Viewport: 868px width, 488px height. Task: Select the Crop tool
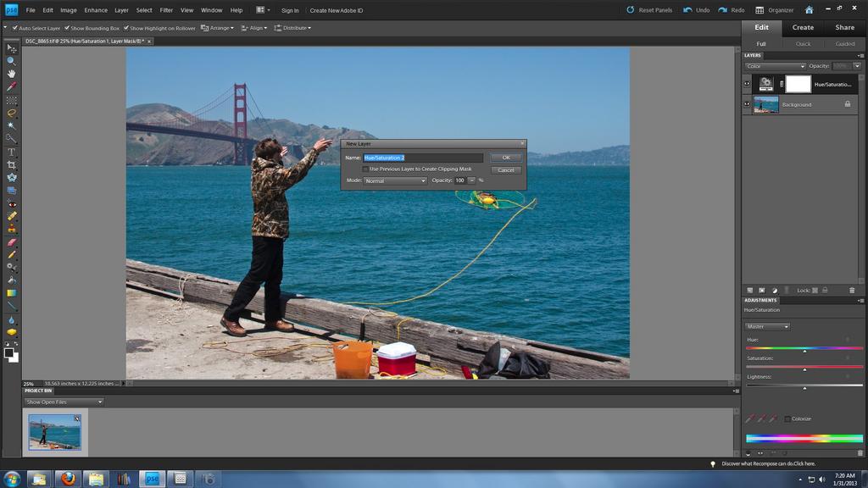(x=12, y=164)
